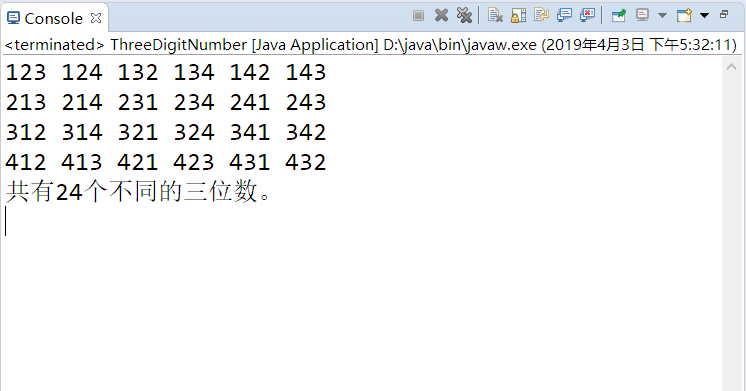The image size is (746, 391).
Task: Click the number 412 in output
Action: click(x=26, y=163)
